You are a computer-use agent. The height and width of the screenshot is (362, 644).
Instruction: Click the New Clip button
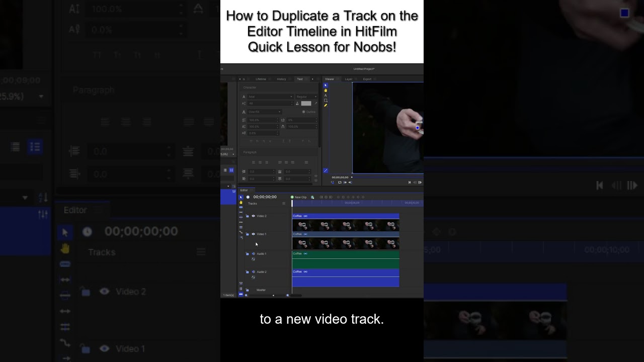point(298,197)
